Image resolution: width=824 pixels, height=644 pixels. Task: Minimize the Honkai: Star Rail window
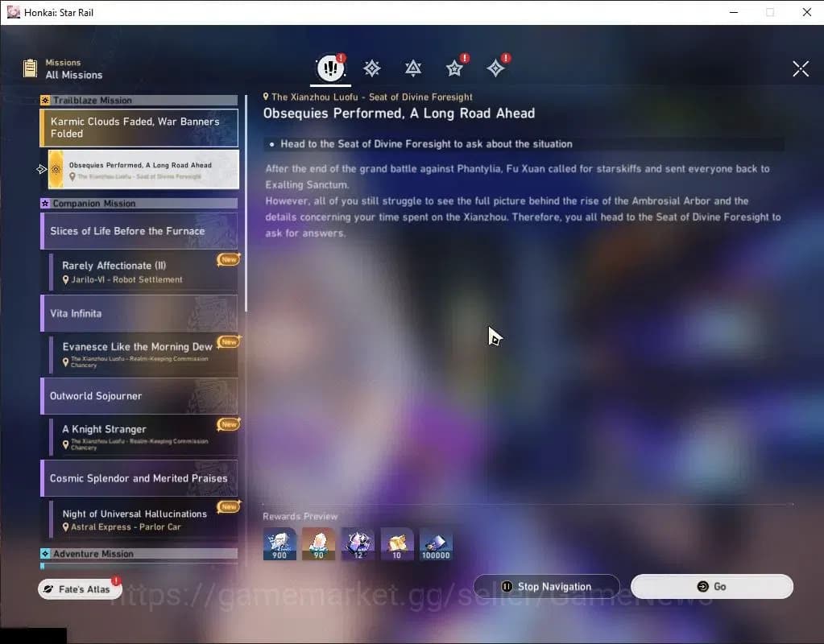[734, 12]
